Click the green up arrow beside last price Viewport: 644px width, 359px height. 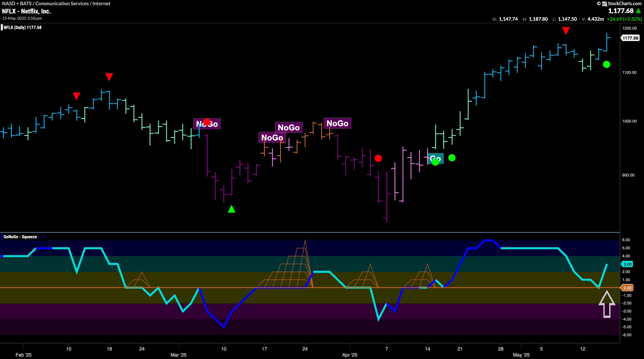point(638,11)
